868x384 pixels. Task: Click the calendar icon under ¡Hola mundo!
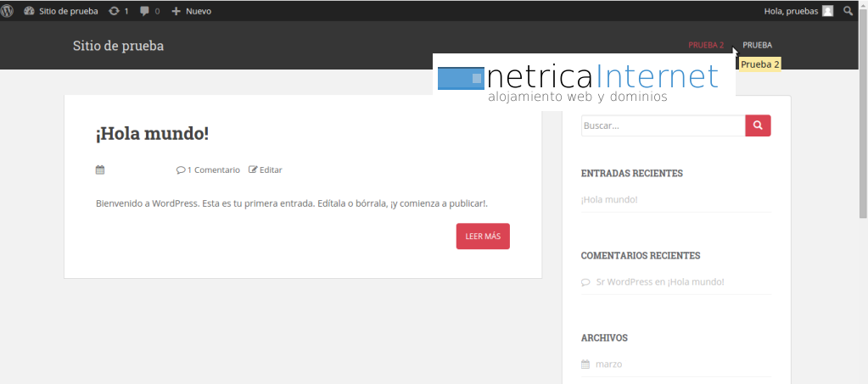pyautogui.click(x=100, y=170)
